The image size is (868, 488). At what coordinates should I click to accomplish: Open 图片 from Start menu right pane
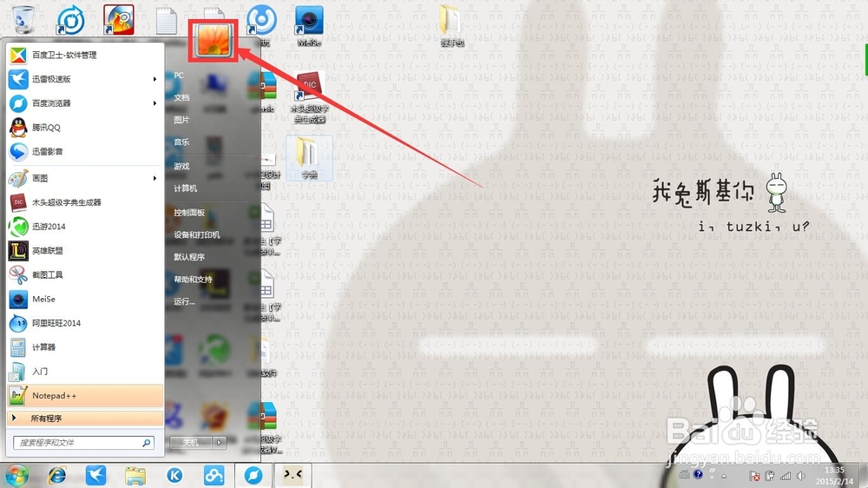click(181, 120)
